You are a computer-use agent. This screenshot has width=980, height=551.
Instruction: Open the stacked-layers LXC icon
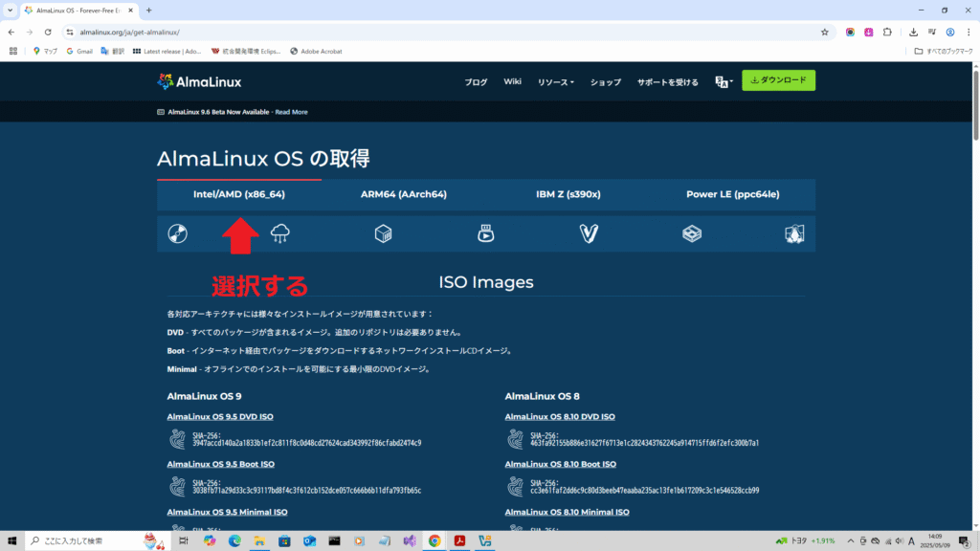pos(692,233)
